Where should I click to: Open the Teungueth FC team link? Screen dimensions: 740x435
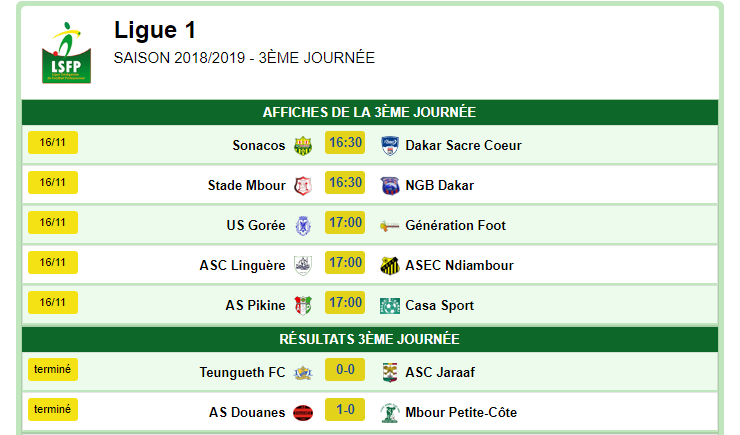242,373
